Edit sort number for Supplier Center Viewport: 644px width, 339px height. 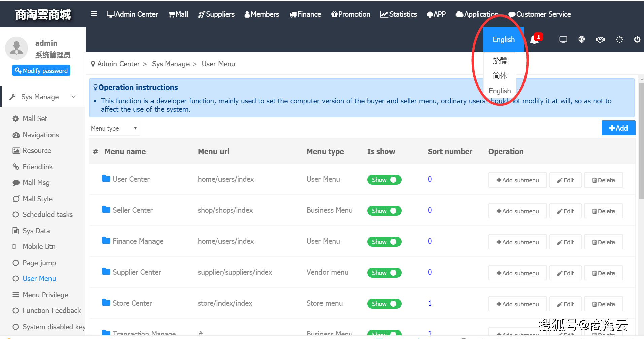click(x=430, y=272)
